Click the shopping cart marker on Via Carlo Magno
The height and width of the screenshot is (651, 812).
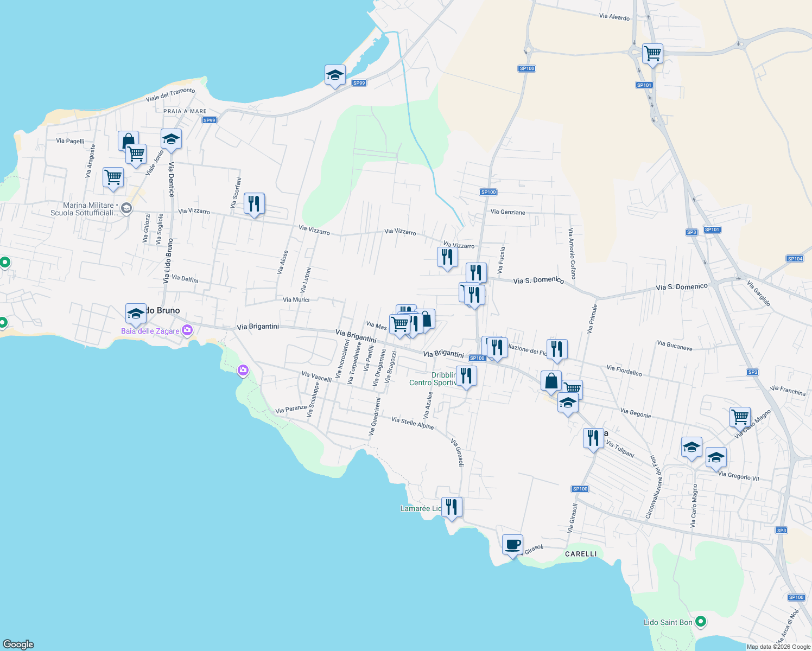tap(740, 417)
